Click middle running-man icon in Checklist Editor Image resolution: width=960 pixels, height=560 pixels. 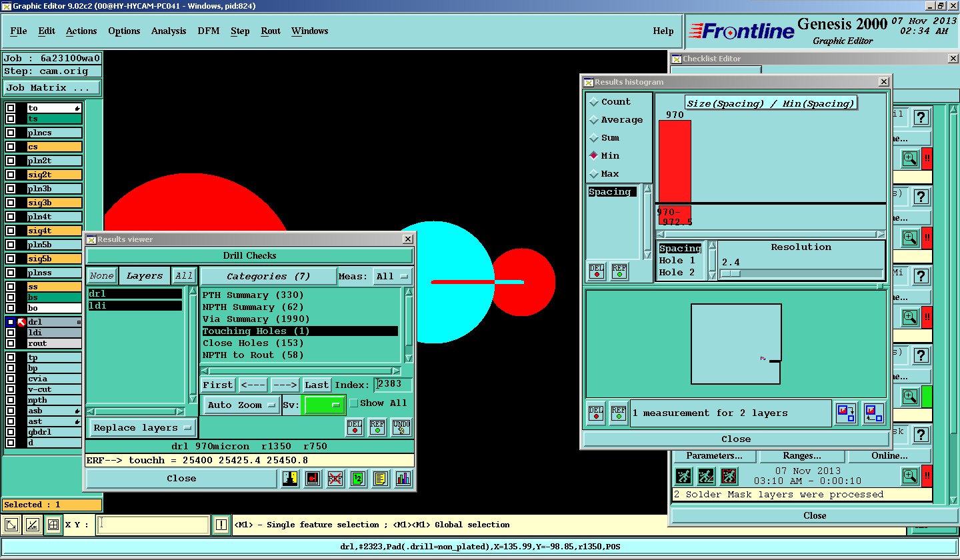coord(706,476)
